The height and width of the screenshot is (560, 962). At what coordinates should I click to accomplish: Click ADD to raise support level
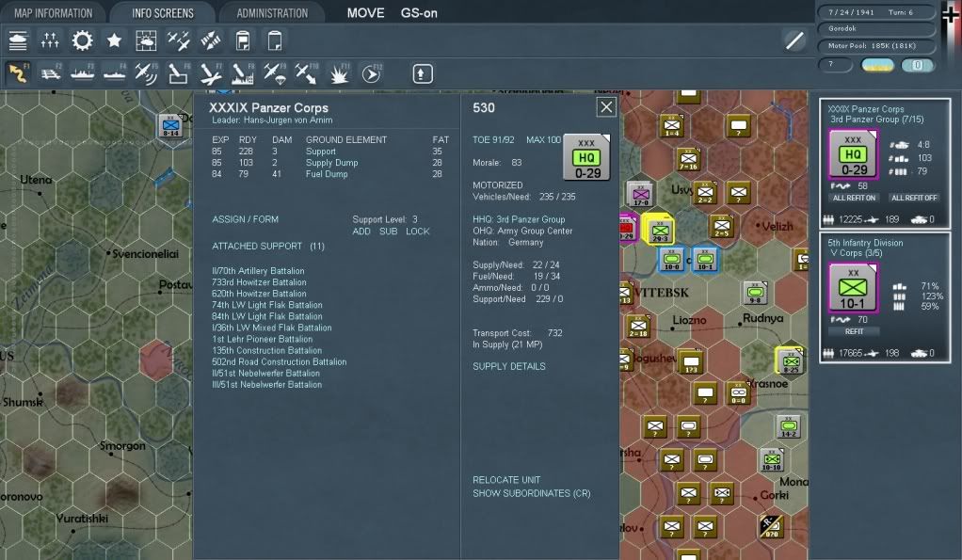coord(361,232)
